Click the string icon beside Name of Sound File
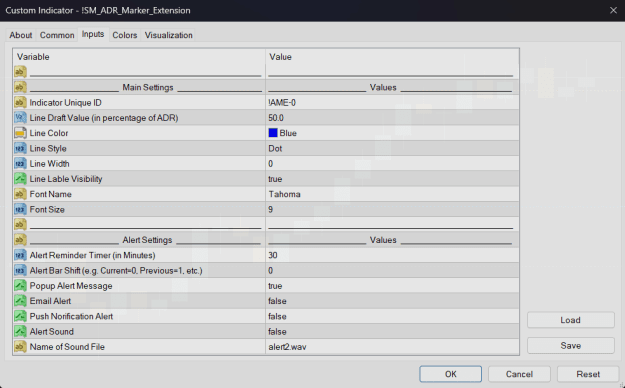The height and width of the screenshot is (388, 625). [20, 347]
